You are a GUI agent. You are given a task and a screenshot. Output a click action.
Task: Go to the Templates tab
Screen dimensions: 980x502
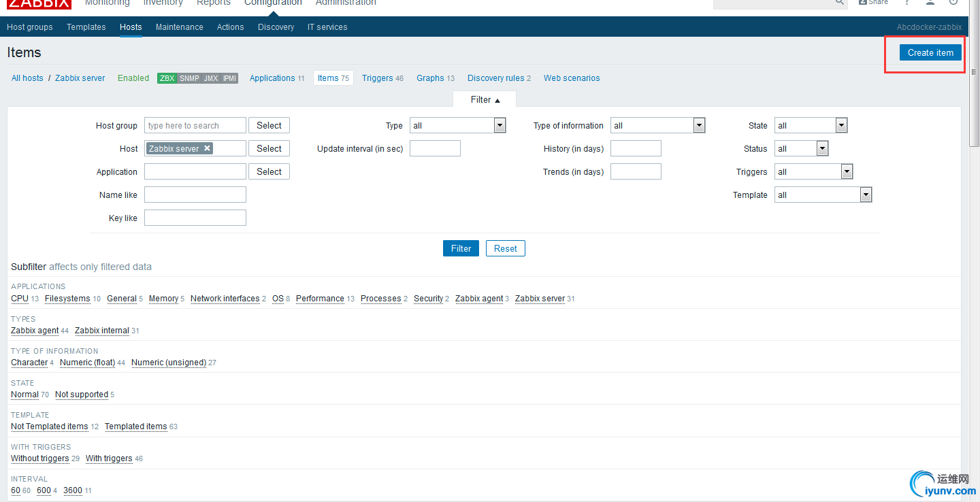(86, 27)
